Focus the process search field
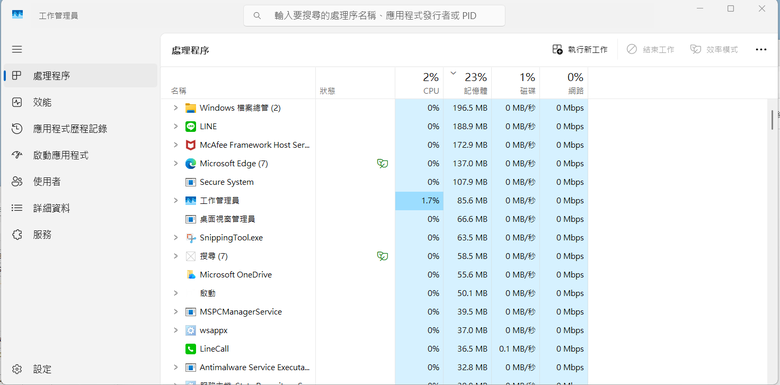780x385 pixels. pyautogui.click(x=374, y=15)
